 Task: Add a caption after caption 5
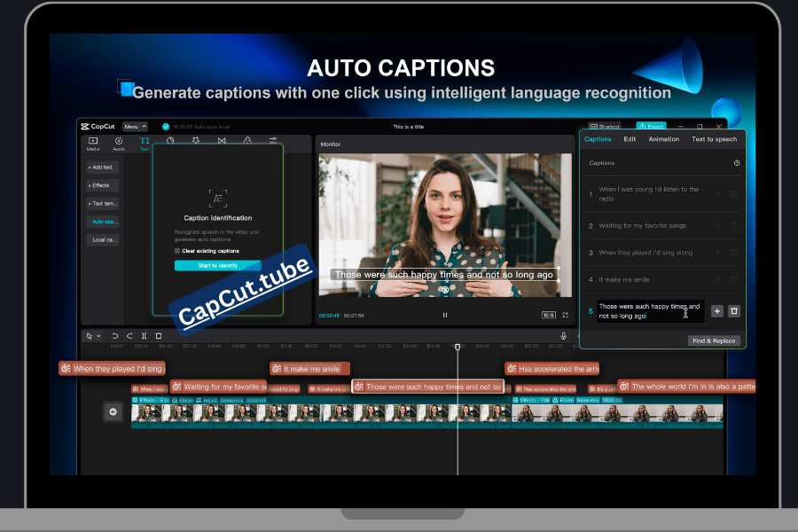click(716, 311)
